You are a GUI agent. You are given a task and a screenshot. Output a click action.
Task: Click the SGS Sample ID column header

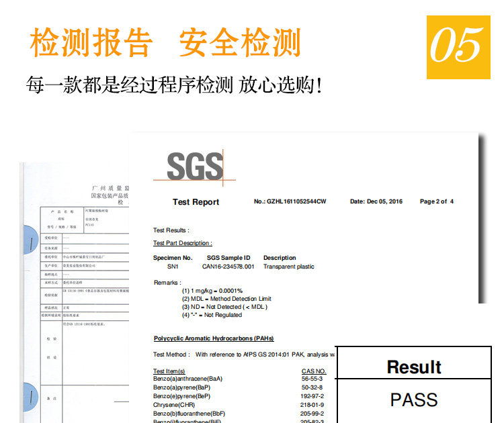[228, 258]
